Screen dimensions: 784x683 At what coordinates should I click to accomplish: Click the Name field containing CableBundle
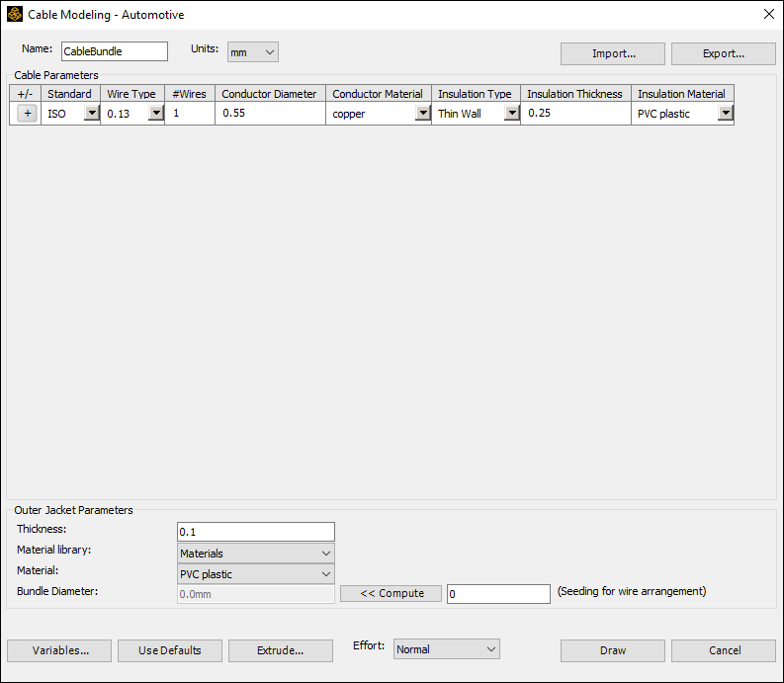(x=115, y=51)
